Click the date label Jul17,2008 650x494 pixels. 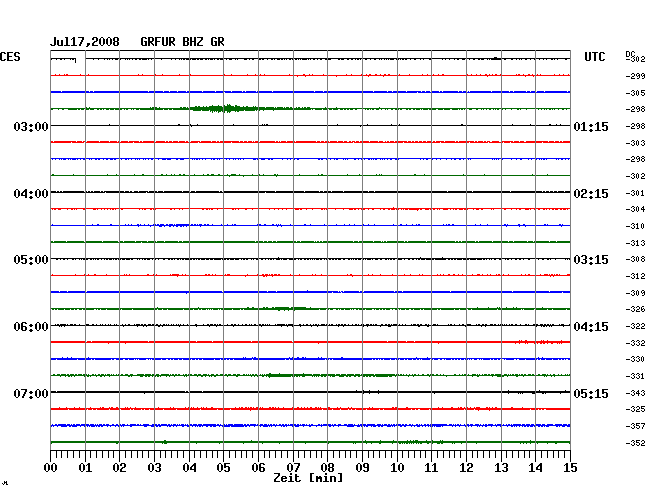85,42
